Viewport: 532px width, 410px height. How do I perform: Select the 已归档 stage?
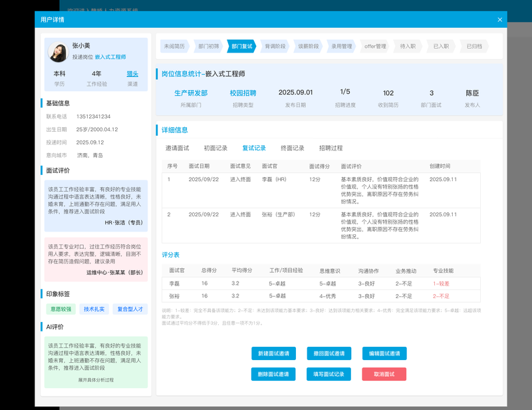pos(474,47)
